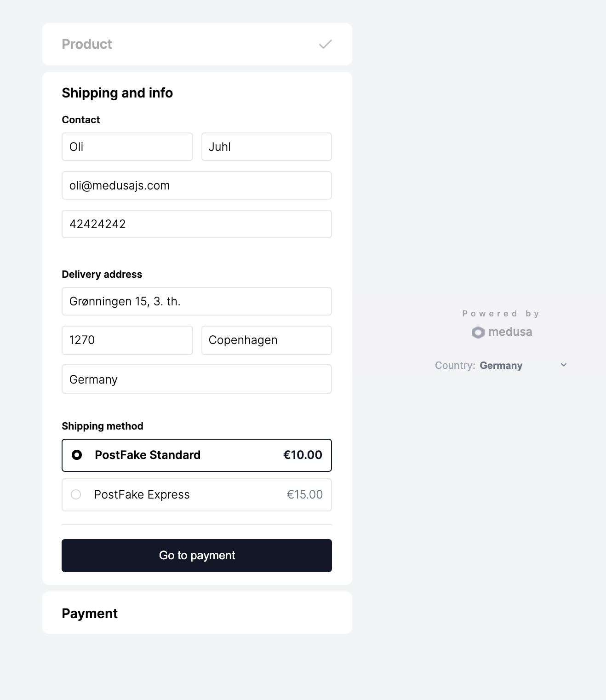Click the Product step checkmark icon
The image size is (606, 700).
(326, 44)
